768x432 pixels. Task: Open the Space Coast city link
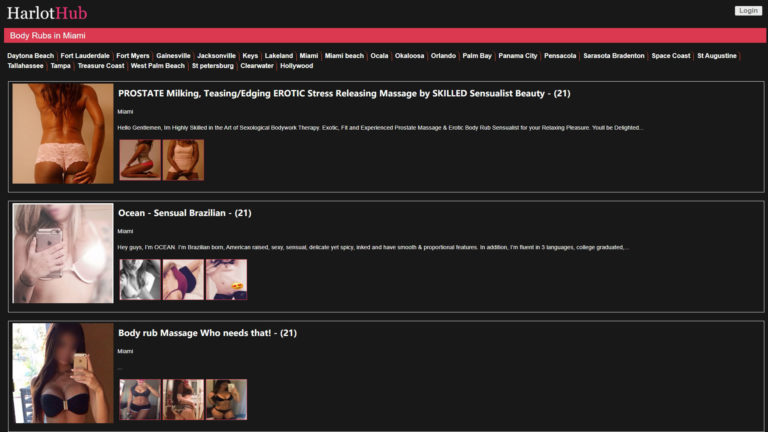[x=671, y=56]
